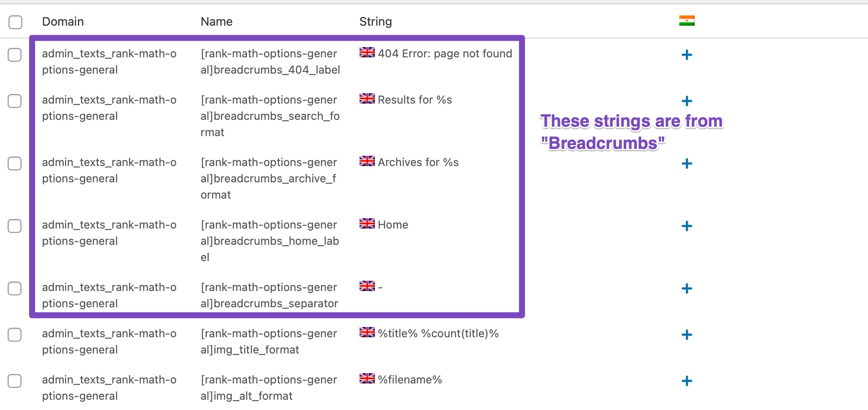Check the breadcrumbs_home_label row checkbox
Image resolution: width=868 pixels, height=410 pixels.
click(x=15, y=226)
